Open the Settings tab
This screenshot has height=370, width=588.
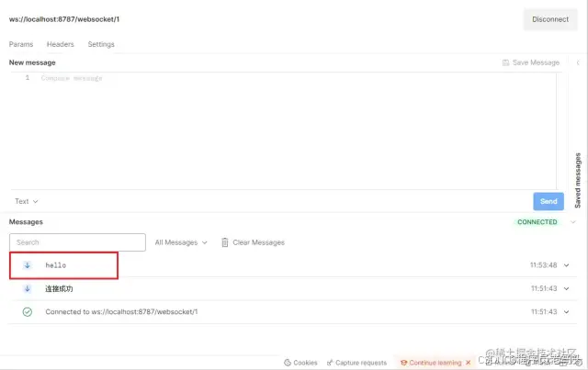click(101, 44)
